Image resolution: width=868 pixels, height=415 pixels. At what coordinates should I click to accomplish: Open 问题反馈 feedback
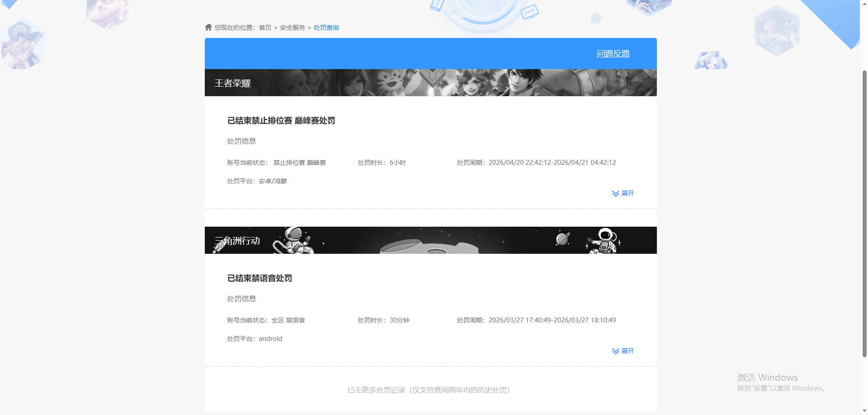click(613, 53)
